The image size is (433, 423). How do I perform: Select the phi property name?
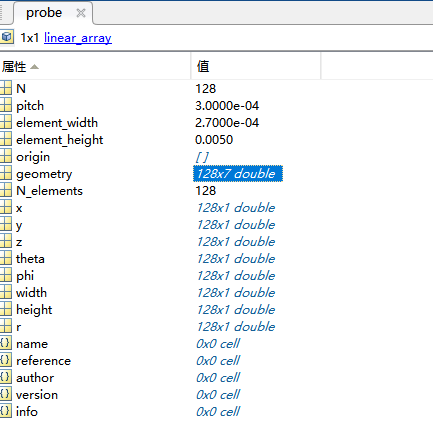(25, 276)
